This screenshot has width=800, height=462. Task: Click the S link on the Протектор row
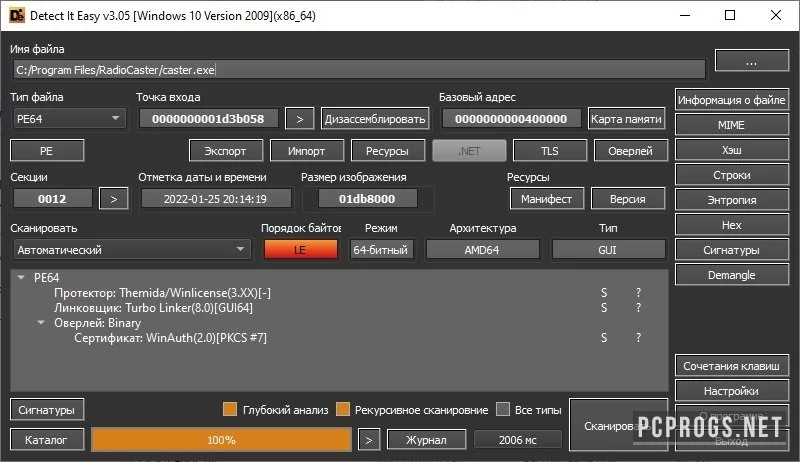(604, 293)
